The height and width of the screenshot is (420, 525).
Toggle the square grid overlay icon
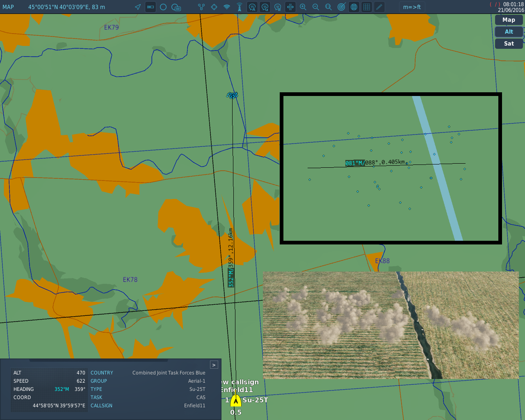click(x=367, y=7)
